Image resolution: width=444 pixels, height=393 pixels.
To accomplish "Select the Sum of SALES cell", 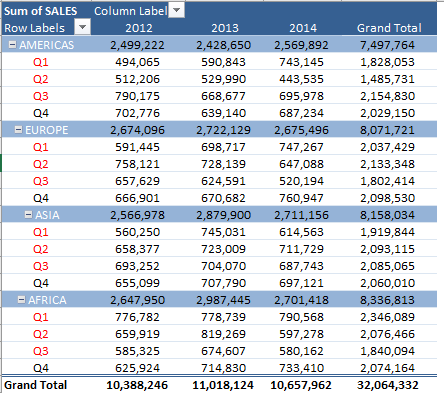I will tap(40, 11).
